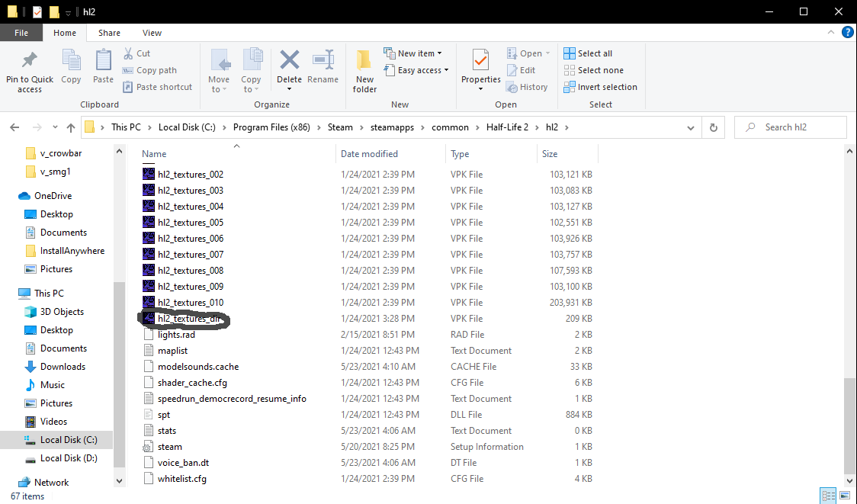Click Invert selection in the ribbon
The width and height of the screenshot is (857, 504).
coord(600,87)
